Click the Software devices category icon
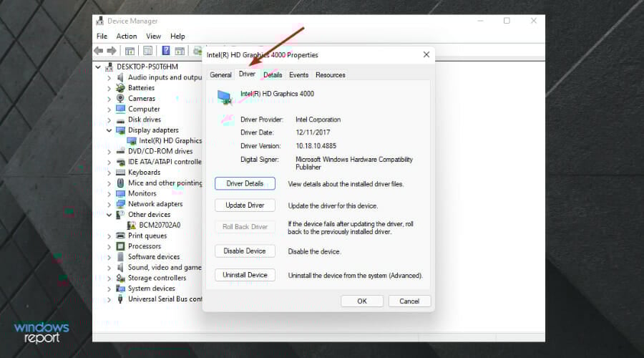This screenshot has width=644, height=358. [120, 256]
